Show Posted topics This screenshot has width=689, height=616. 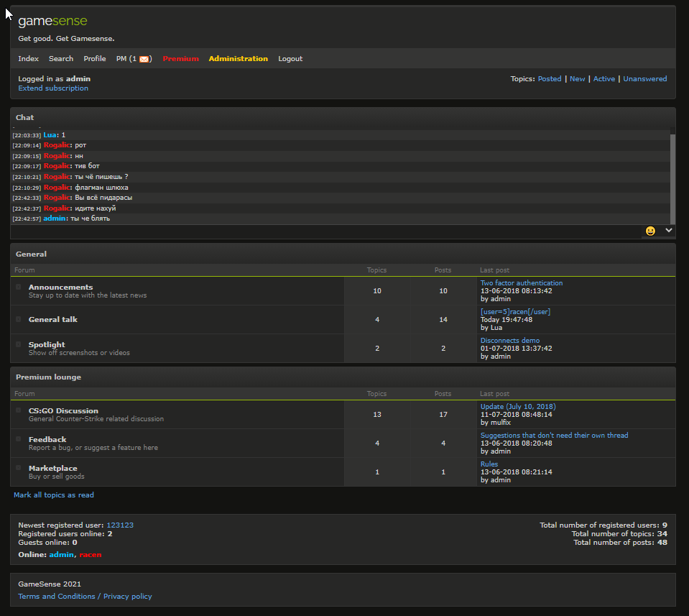pyautogui.click(x=550, y=79)
